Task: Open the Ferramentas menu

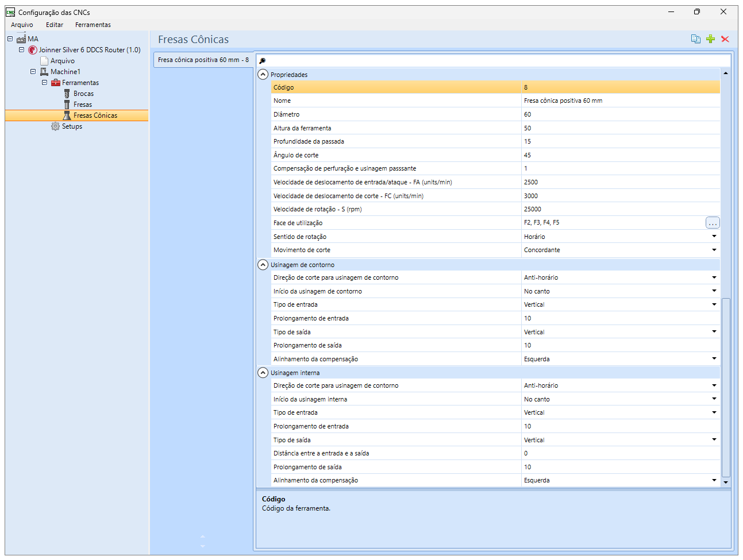Action: coord(93,25)
